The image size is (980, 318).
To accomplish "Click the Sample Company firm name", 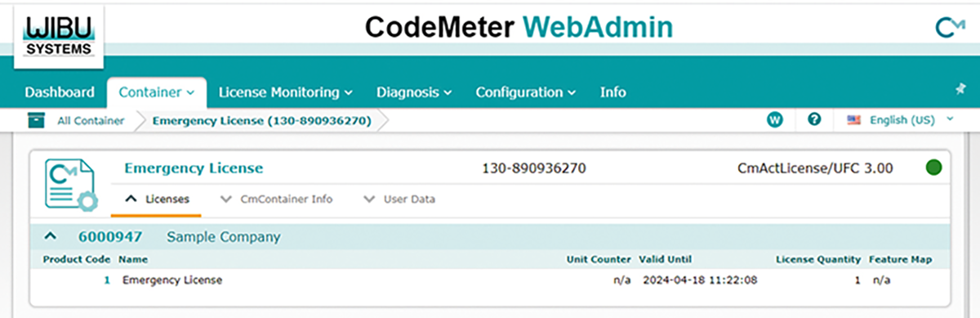I will pyautogui.click(x=224, y=237).
